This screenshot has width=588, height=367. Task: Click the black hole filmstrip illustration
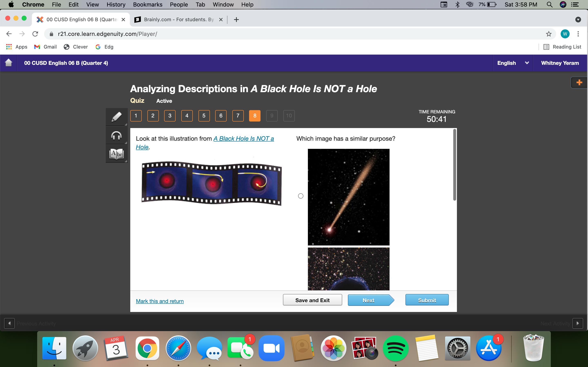click(x=211, y=183)
